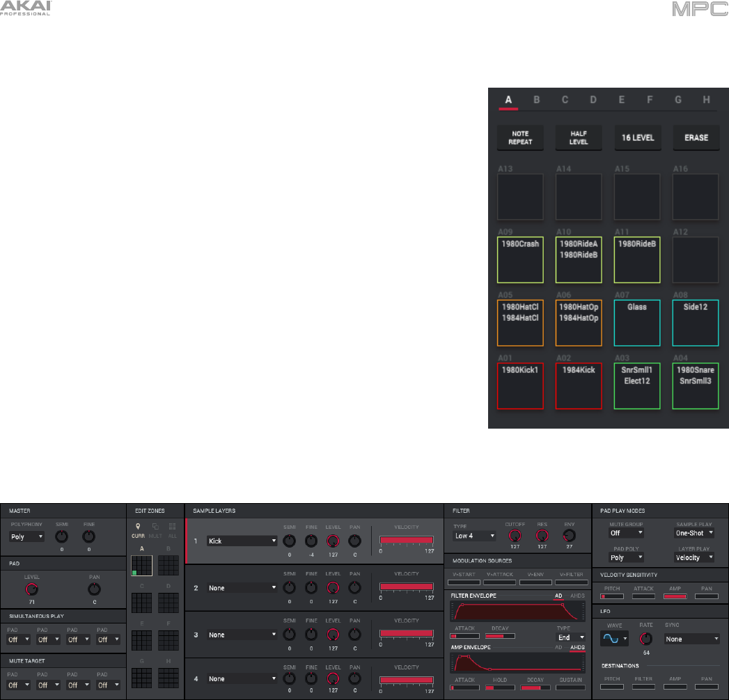Click layer 2 PAN knob
The height and width of the screenshot is (700, 729).
(x=354, y=587)
